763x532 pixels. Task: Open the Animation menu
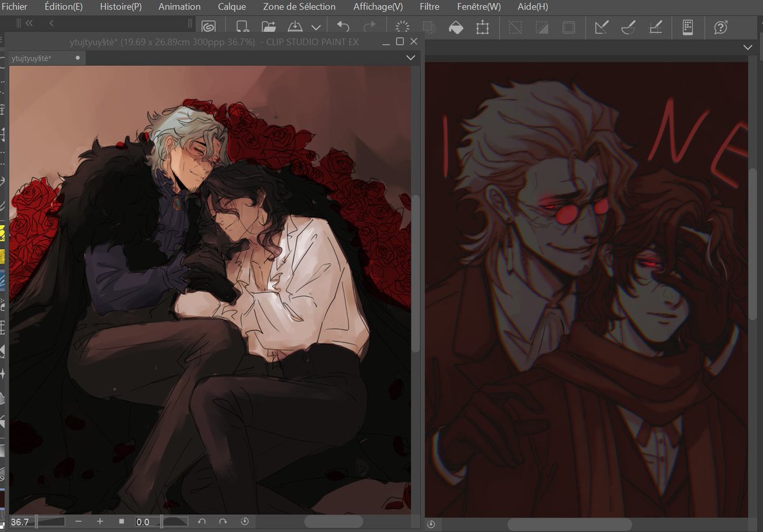tap(179, 6)
